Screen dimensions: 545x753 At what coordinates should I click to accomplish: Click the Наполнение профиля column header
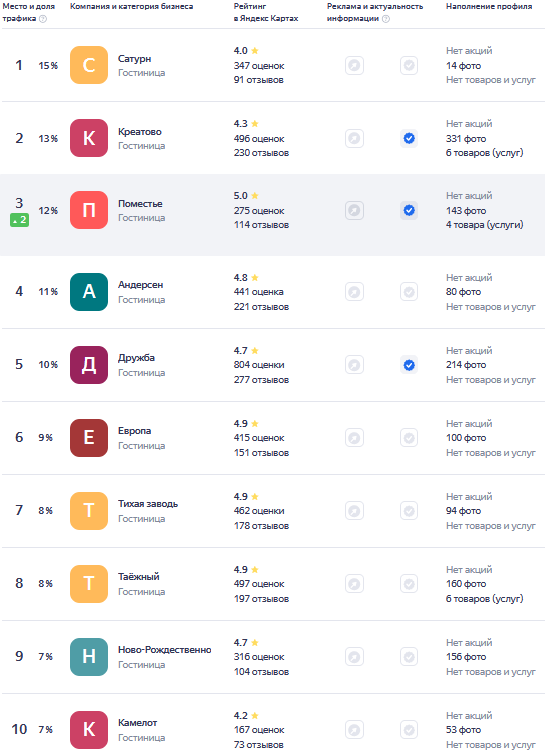[x=489, y=6]
